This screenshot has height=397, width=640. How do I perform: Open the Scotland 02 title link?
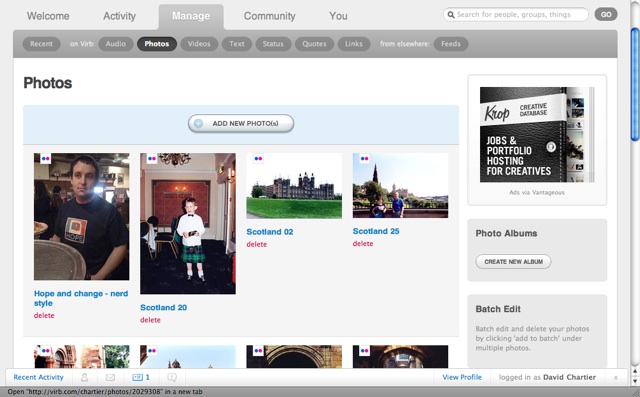[270, 232]
